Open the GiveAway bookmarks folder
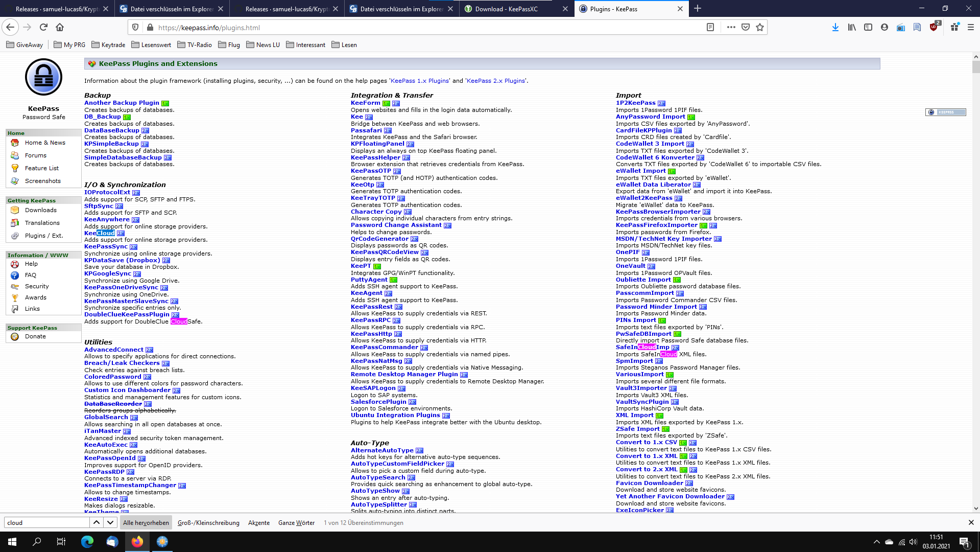The width and height of the screenshot is (980, 552). pyautogui.click(x=25, y=45)
